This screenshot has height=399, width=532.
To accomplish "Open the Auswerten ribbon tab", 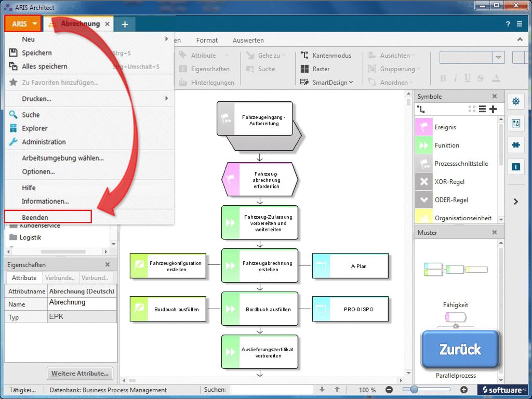I will (x=248, y=40).
